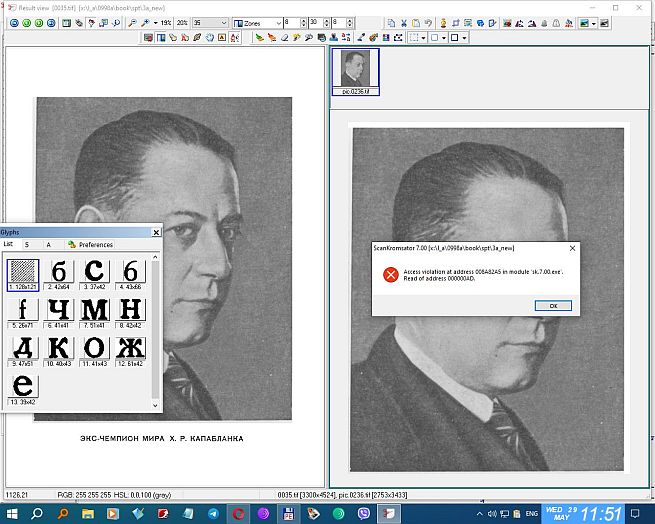Open Telegram from the taskbar
Image resolution: width=655 pixels, height=524 pixels.
(213, 514)
